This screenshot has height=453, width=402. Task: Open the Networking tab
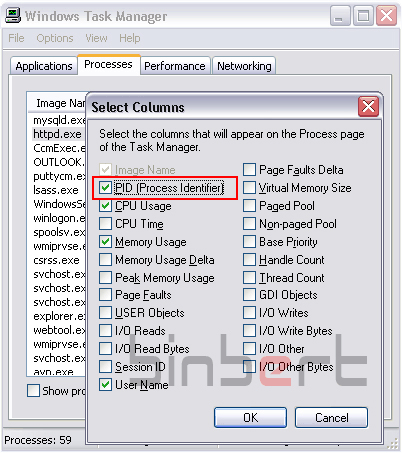click(244, 66)
